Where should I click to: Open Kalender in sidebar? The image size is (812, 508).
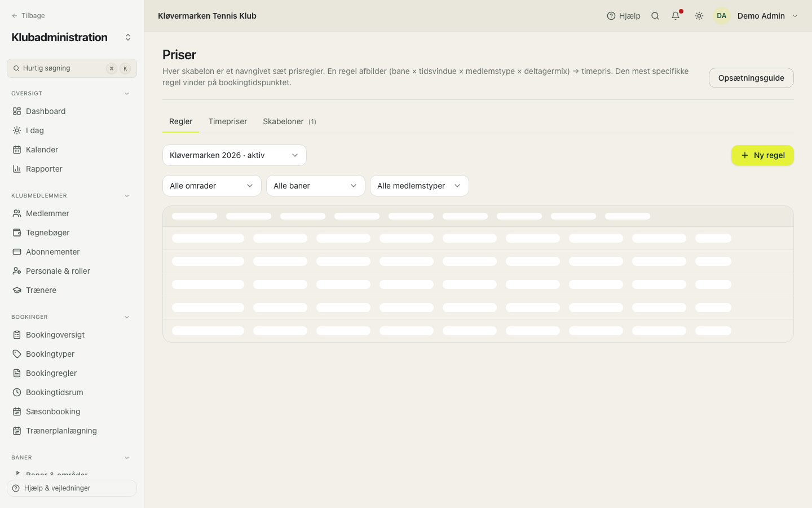[x=72, y=150]
